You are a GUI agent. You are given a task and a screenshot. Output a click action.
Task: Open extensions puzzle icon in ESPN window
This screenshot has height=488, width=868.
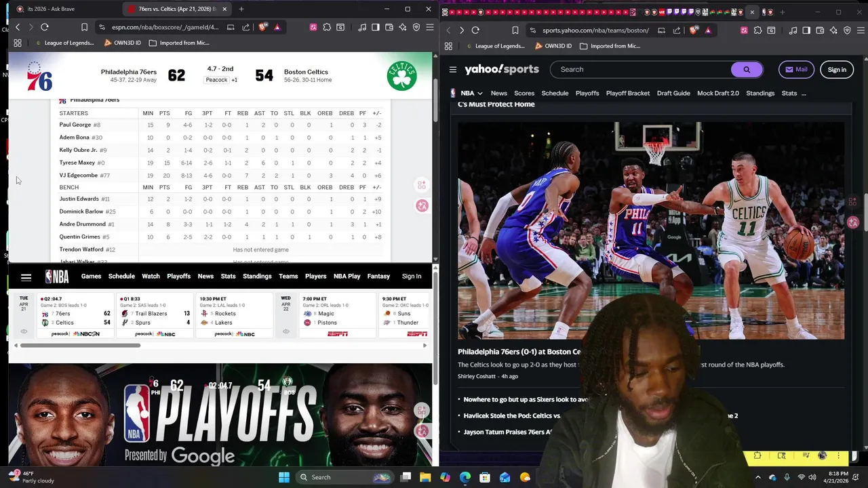(x=327, y=27)
